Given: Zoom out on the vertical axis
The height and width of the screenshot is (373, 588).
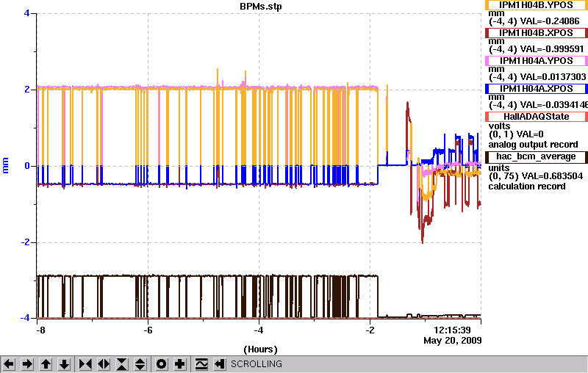Looking at the screenshot, I should [140, 364].
